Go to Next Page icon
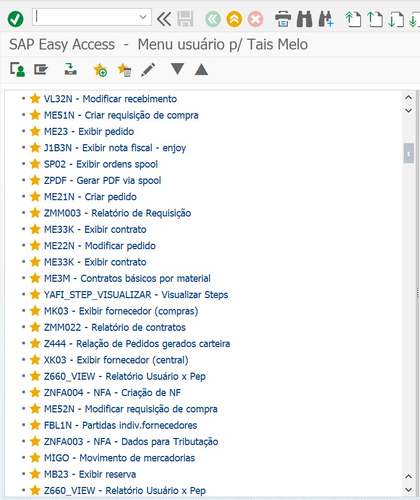The image size is (420, 500). [396, 19]
